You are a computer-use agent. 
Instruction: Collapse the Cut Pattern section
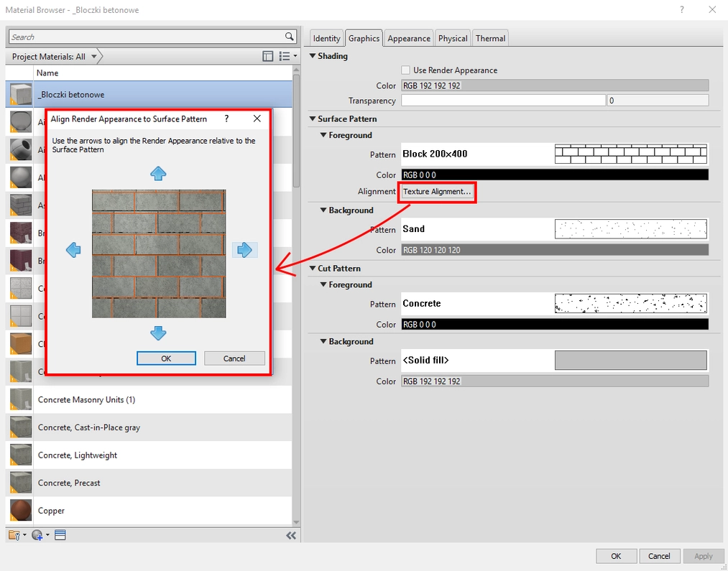(312, 268)
